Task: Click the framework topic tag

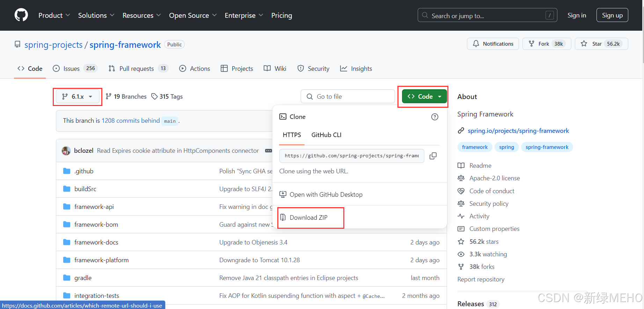Action: (475, 147)
